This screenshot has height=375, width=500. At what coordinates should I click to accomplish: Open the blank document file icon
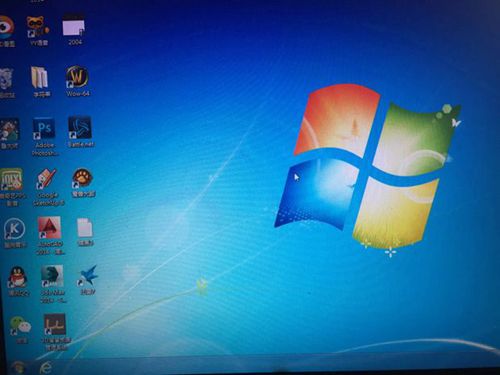[x=85, y=228]
